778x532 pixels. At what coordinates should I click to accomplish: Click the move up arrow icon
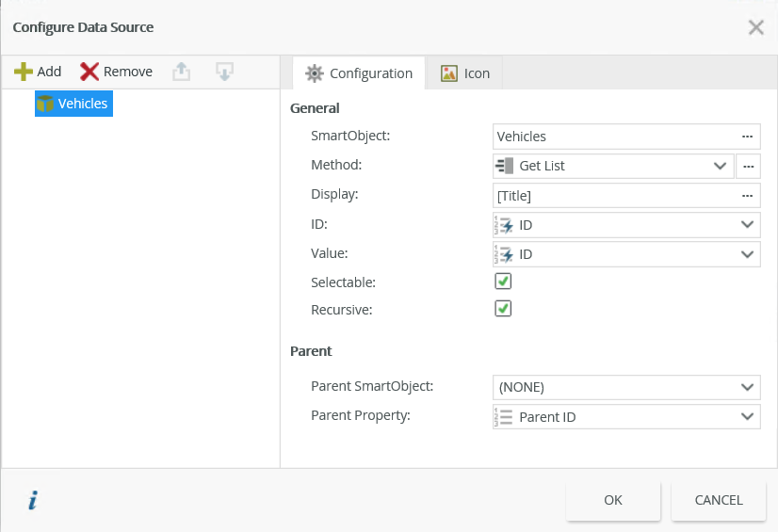tap(182, 72)
